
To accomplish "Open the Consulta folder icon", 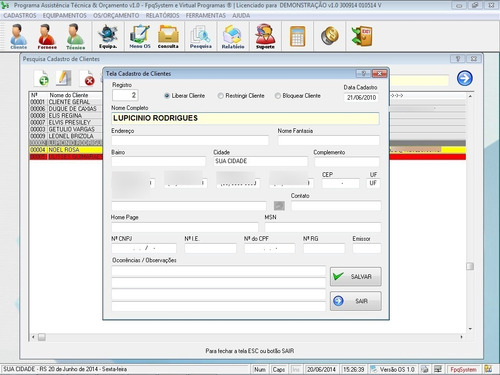I will point(168,36).
